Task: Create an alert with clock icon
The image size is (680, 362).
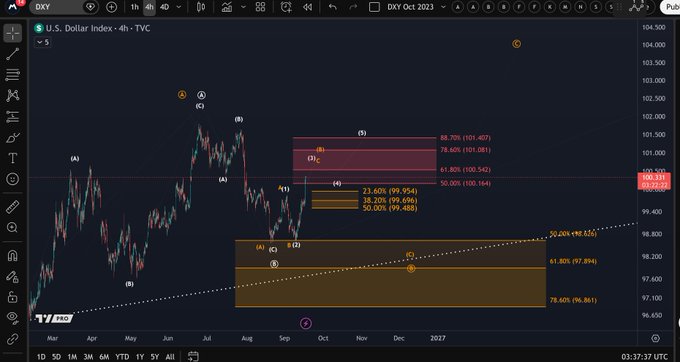Action: 286,7
